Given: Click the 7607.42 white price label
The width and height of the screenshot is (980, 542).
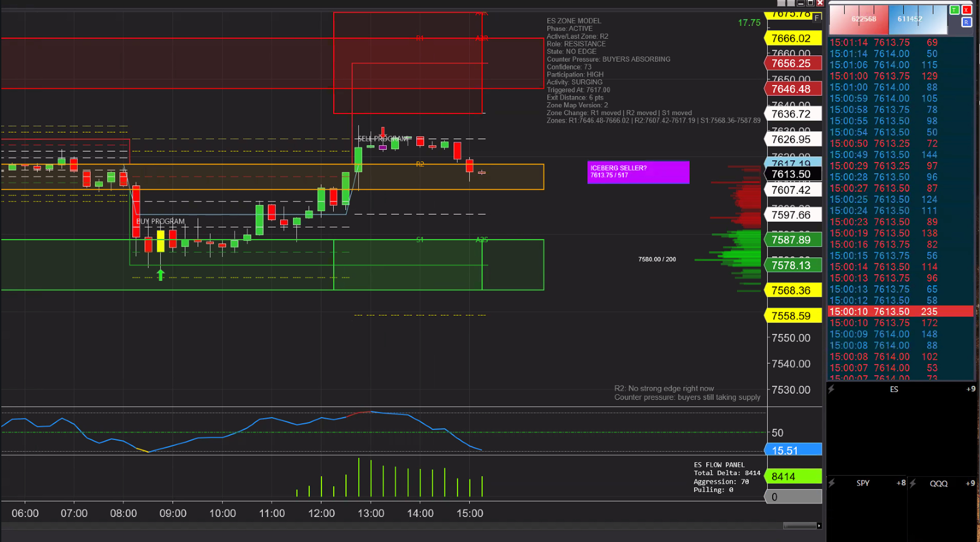Looking at the screenshot, I should click(x=793, y=190).
